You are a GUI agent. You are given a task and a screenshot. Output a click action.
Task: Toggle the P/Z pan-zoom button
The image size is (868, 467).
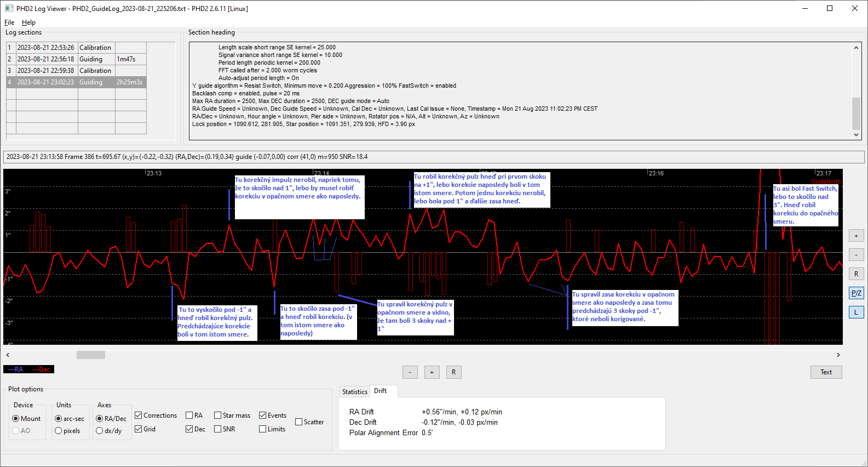856,293
